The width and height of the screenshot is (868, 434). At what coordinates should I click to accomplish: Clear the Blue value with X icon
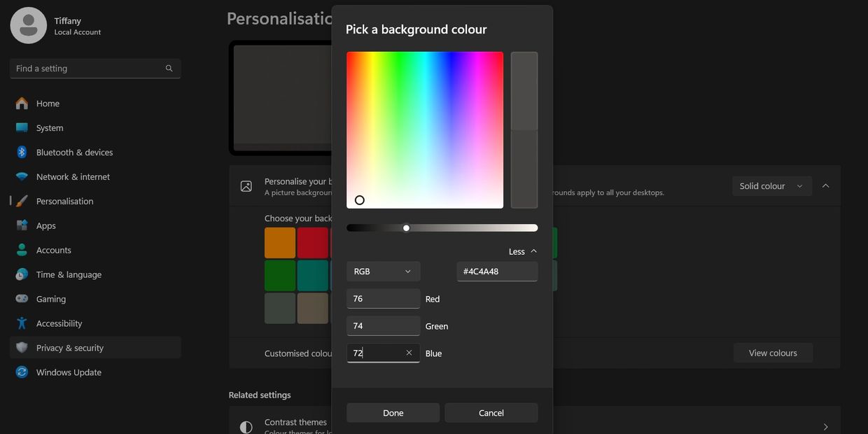[409, 353]
